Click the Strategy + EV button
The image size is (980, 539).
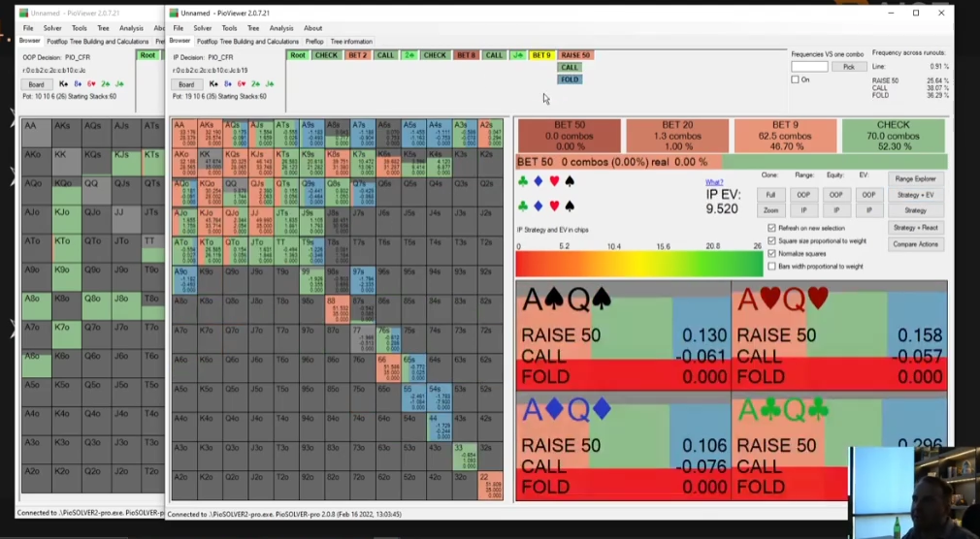916,195
